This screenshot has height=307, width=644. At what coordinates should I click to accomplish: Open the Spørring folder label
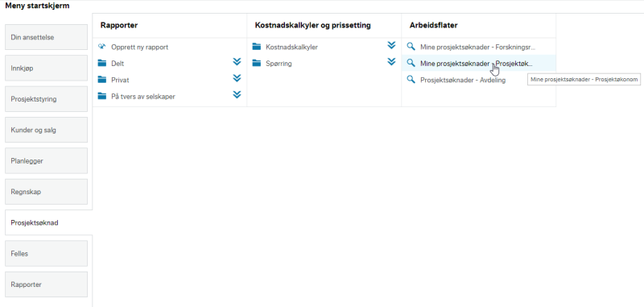(279, 64)
